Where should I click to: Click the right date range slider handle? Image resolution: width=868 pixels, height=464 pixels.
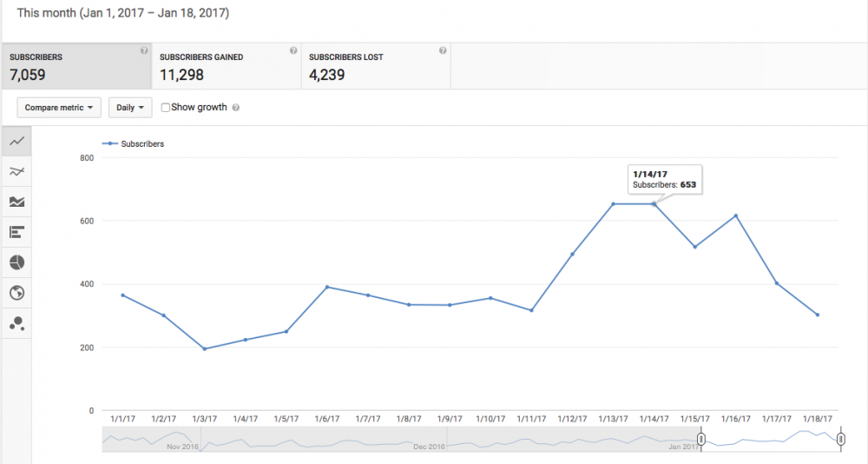(x=840, y=440)
